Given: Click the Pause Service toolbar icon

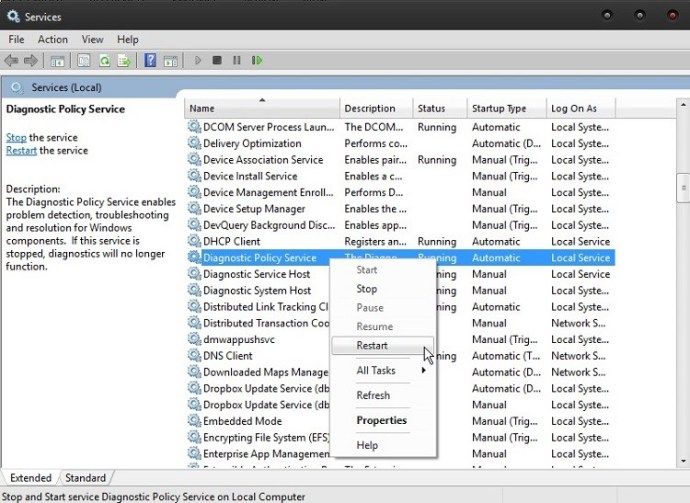Looking at the screenshot, I should click(x=237, y=60).
